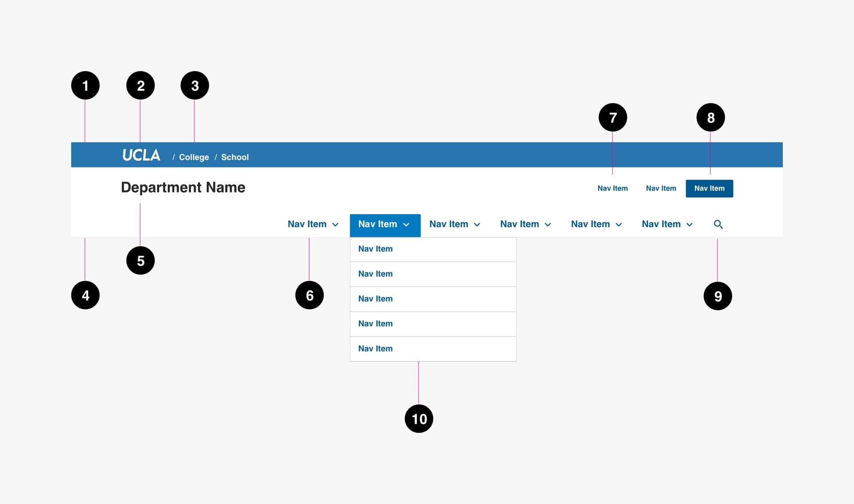Select second item in open dropdown list
The image size is (854, 504).
tap(375, 274)
